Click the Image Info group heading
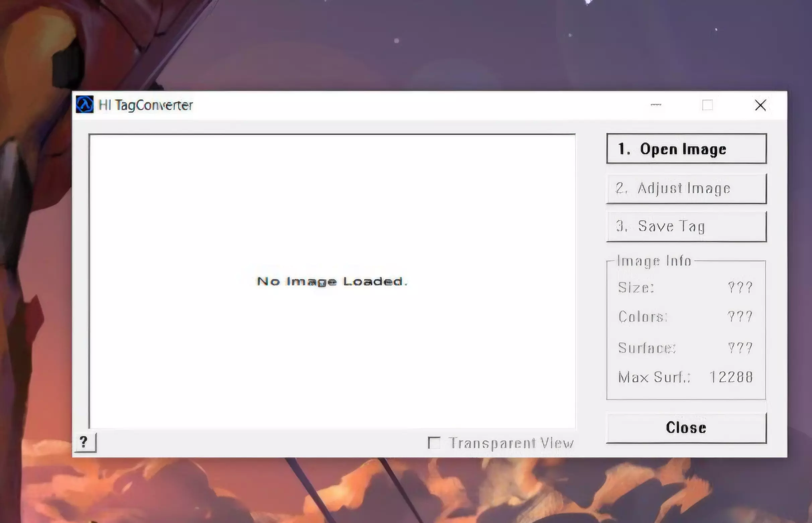The height and width of the screenshot is (523, 812). [x=654, y=261]
